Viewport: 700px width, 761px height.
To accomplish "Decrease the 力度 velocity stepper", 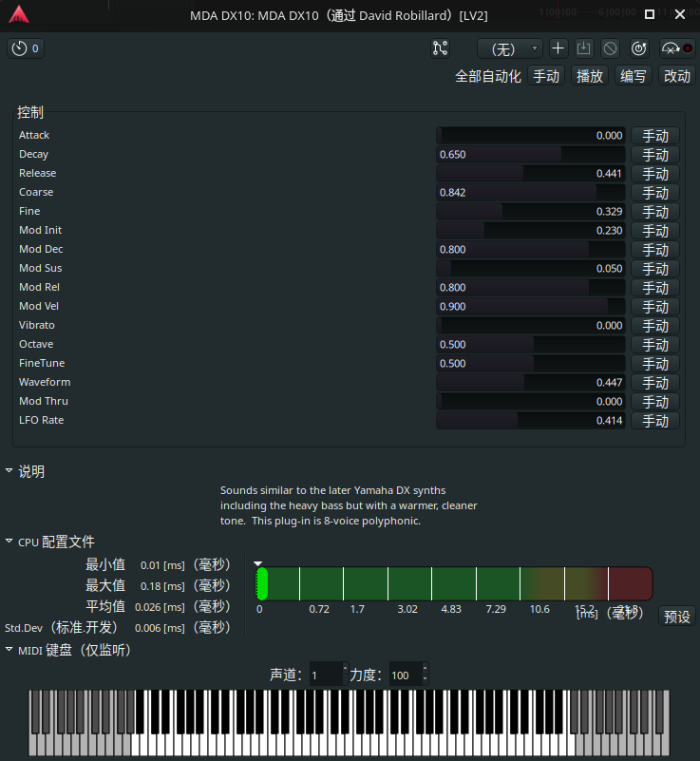I will click(x=425, y=679).
